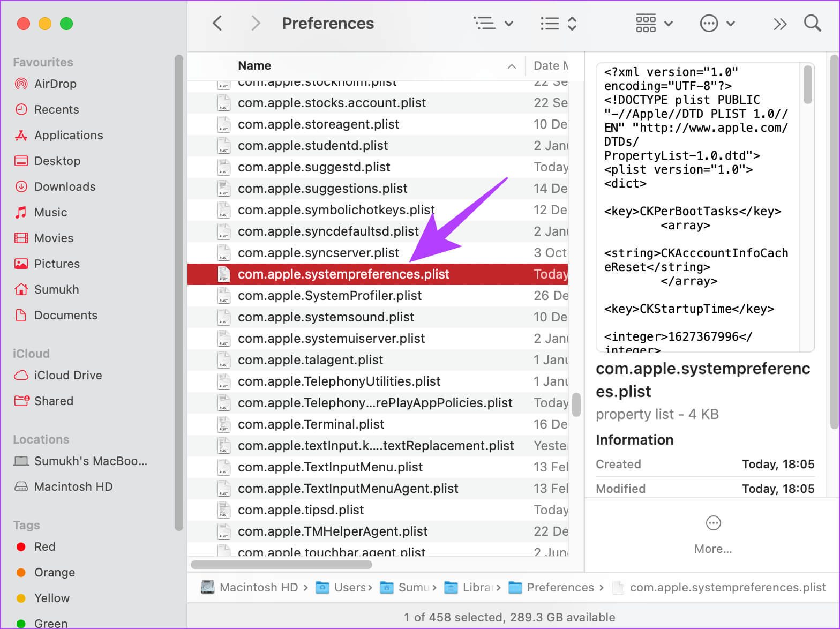
Task: Open the group-by grid dropdown
Action: point(654,23)
